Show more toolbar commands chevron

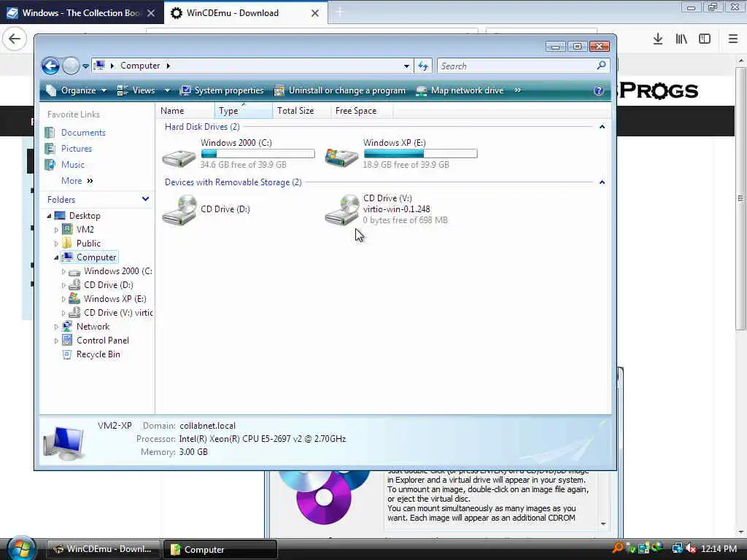click(x=517, y=90)
